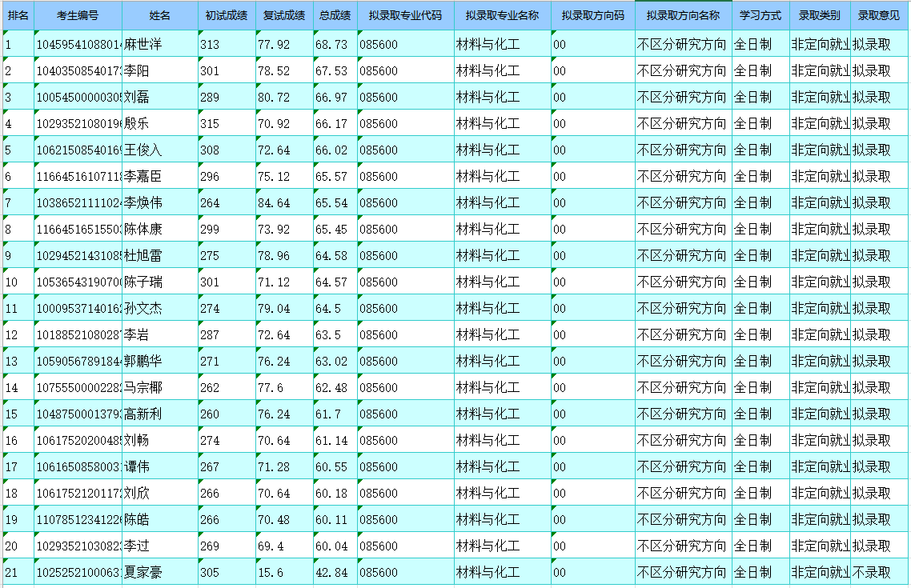Select the 复试成绩 column header

284,16
